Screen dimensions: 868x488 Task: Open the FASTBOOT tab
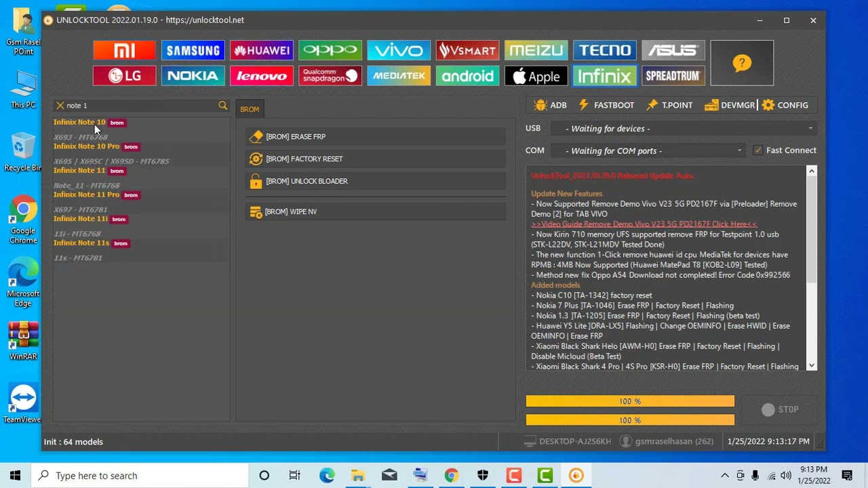(x=606, y=105)
